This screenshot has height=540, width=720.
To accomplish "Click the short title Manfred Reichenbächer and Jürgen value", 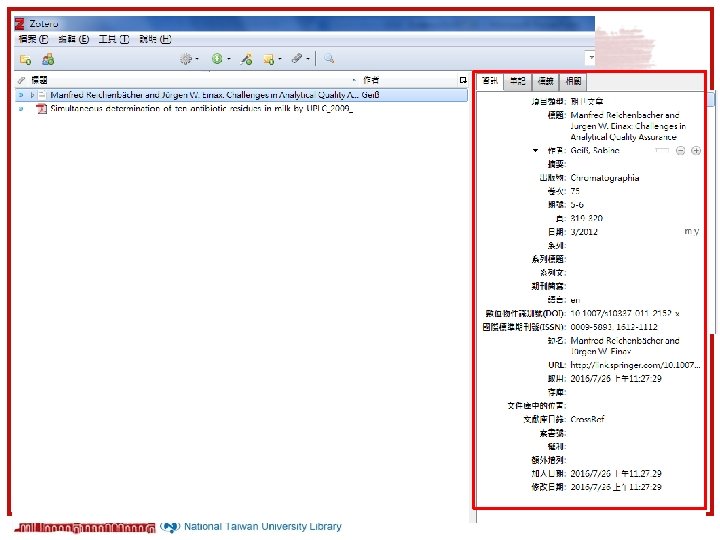I will coord(625,346).
